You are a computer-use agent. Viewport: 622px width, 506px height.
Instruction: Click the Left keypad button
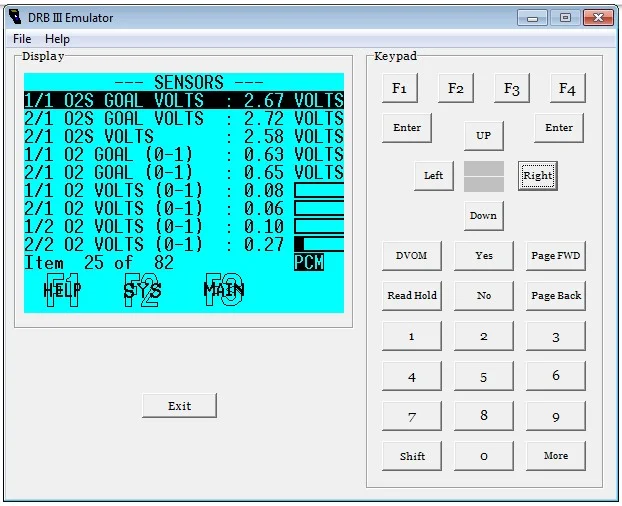[x=434, y=176]
